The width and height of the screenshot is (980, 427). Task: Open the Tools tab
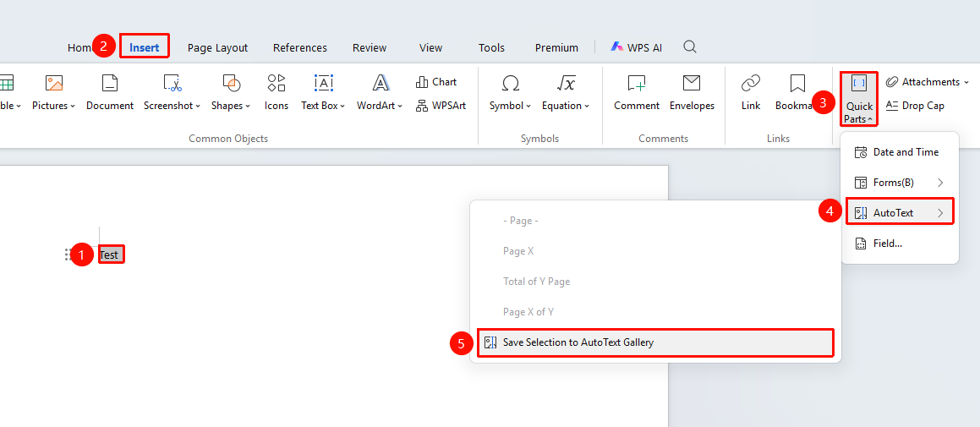pyautogui.click(x=491, y=47)
